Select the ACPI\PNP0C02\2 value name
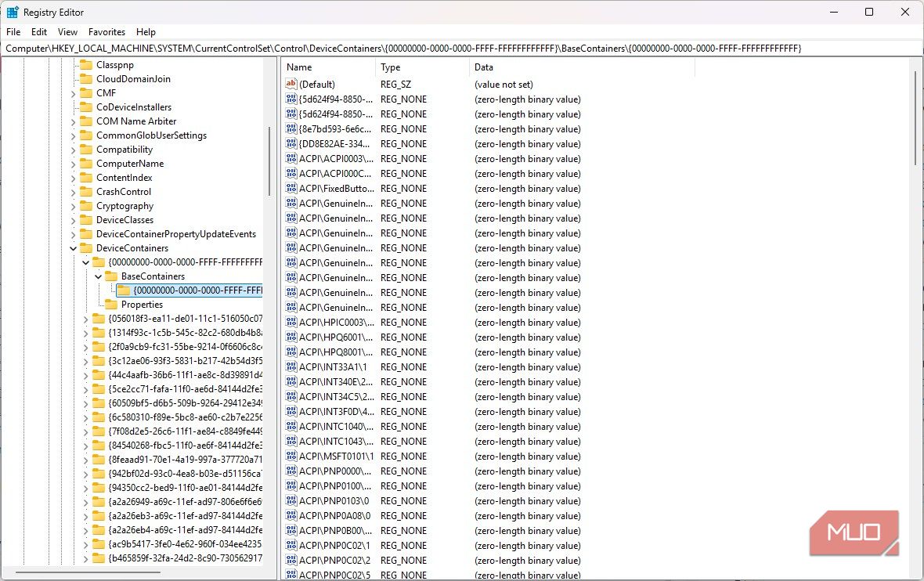 click(x=334, y=561)
